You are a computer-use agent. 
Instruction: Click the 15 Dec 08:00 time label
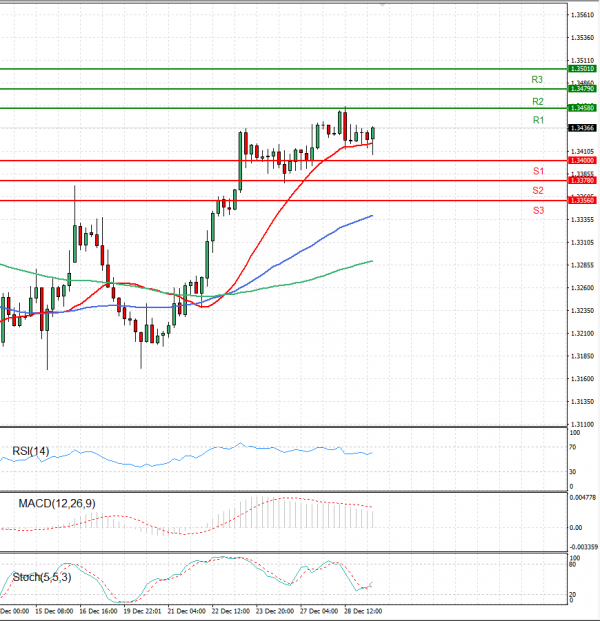(54, 611)
